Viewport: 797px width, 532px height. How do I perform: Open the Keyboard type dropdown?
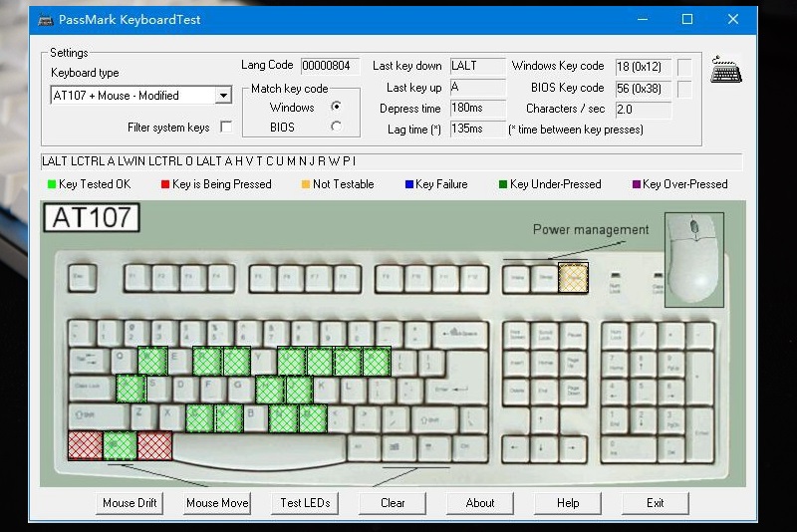coord(223,95)
